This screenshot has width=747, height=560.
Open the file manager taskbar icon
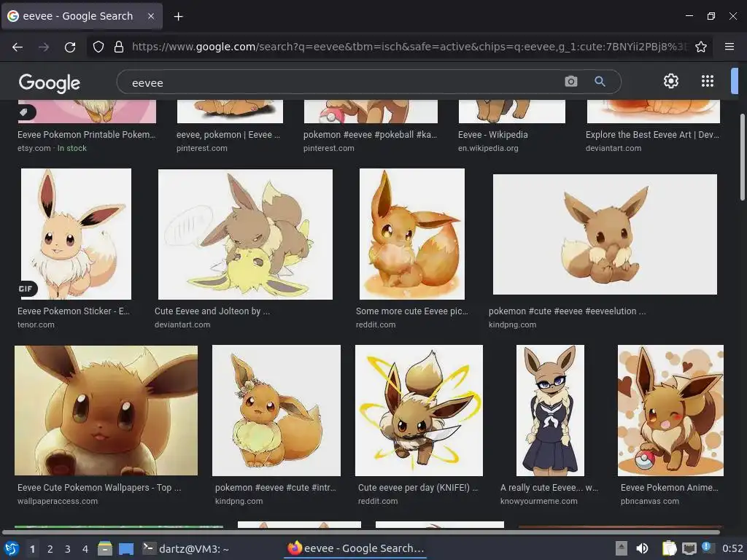105,548
